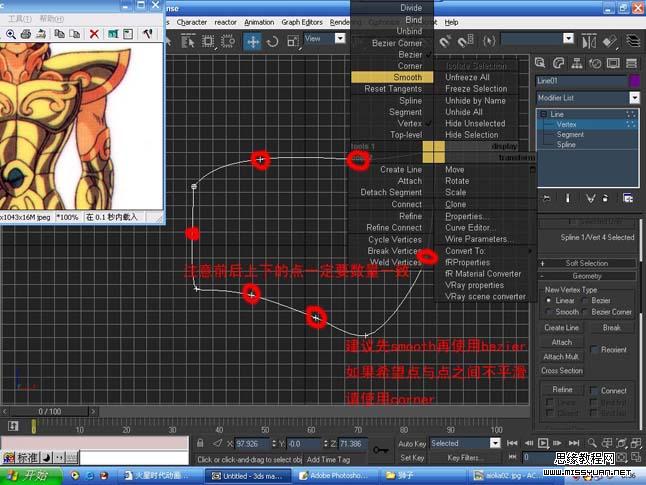Open the Display command panel

[613, 63]
